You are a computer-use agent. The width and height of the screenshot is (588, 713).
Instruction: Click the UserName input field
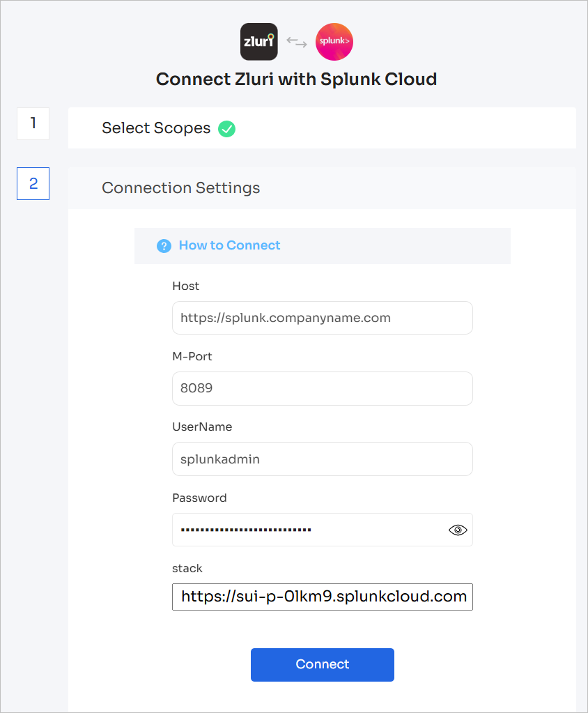(322, 459)
